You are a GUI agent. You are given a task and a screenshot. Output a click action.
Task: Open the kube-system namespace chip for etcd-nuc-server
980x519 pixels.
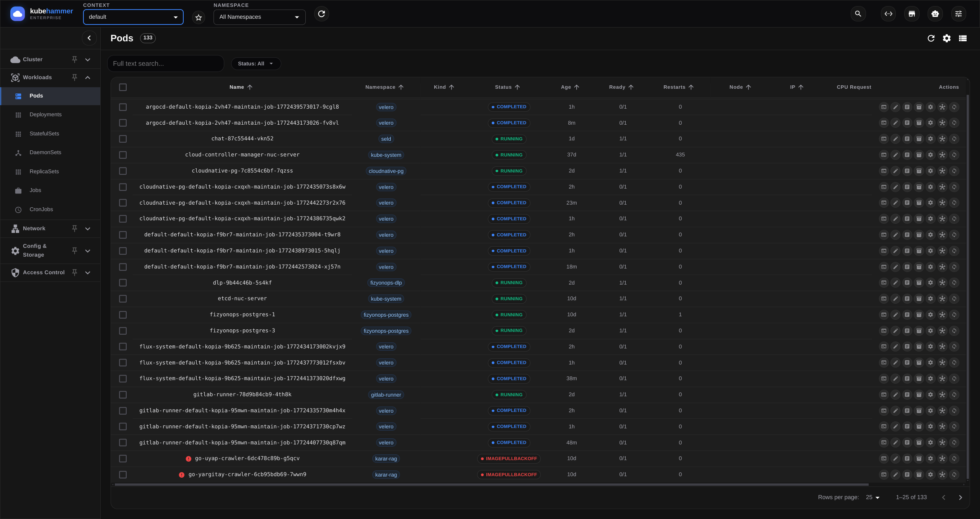[386, 299]
